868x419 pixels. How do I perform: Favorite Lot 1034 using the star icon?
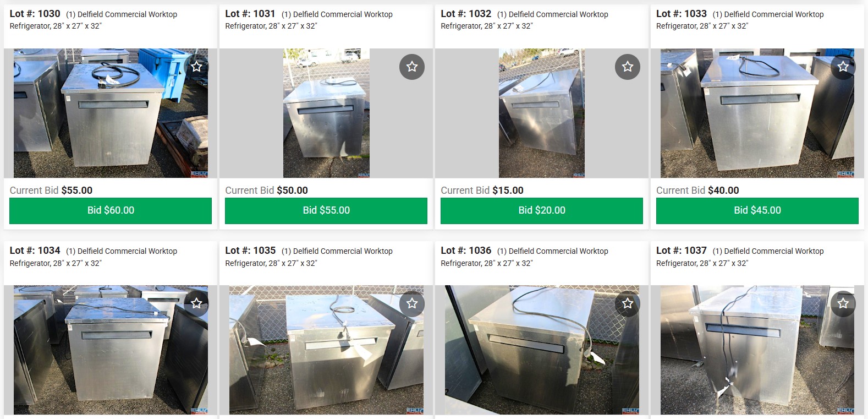196,303
